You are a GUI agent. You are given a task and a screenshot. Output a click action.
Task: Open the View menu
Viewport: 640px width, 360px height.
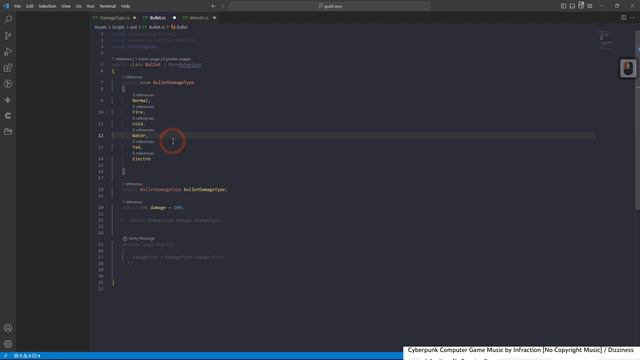66,6
